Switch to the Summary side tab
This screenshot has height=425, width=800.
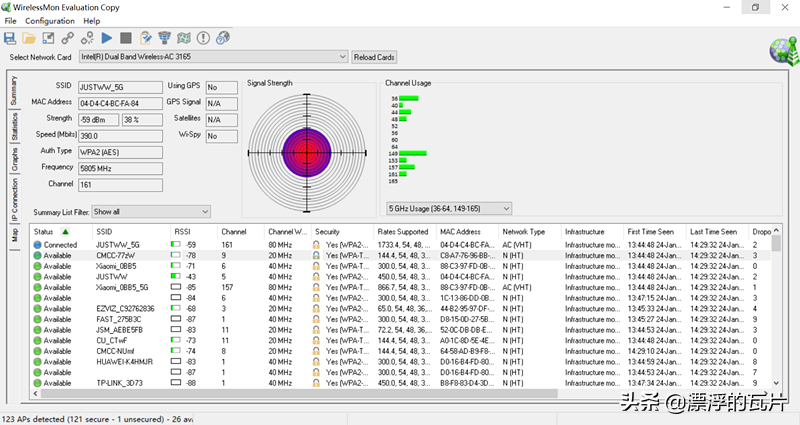tap(14, 90)
